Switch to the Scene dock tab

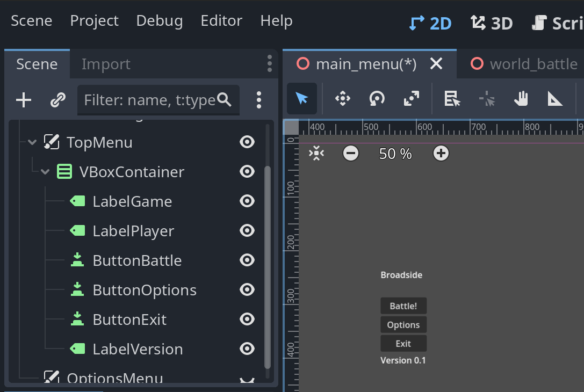point(37,64)
